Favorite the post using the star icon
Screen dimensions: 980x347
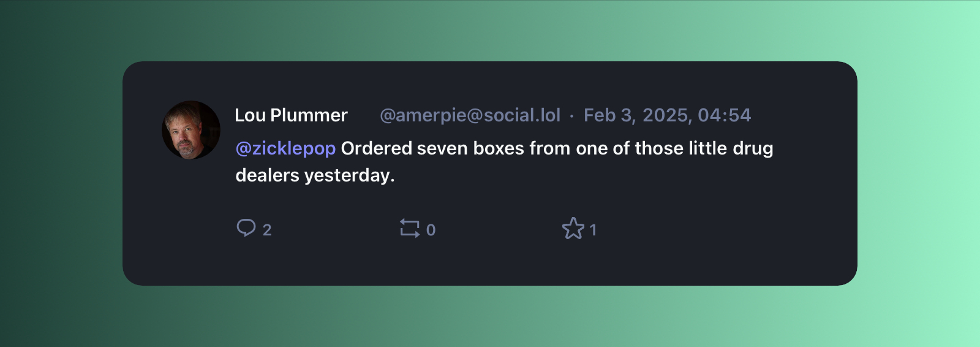573,229
